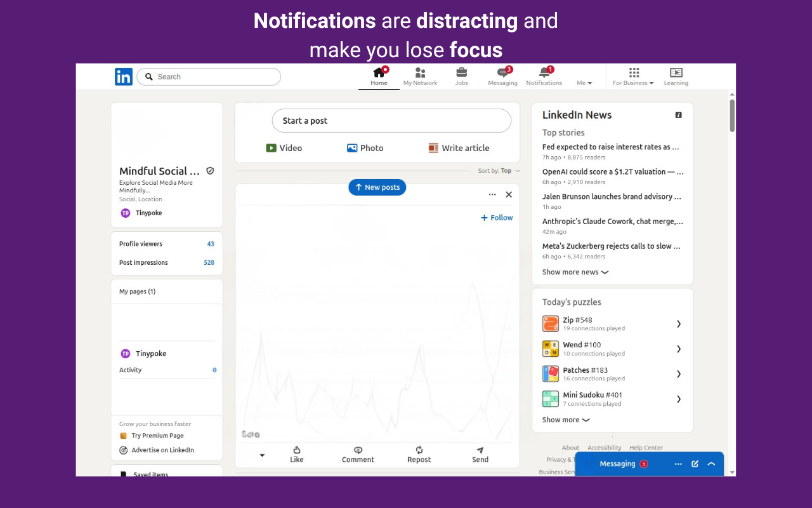Click the New posts button

pos(377,187)
